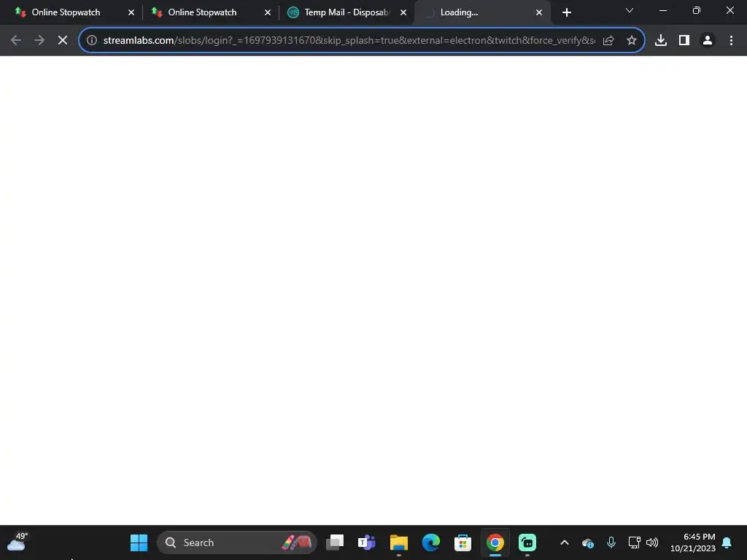Open clock showing 6:45 PM
This screenshot has height=560, width=747.
(693, 542)
